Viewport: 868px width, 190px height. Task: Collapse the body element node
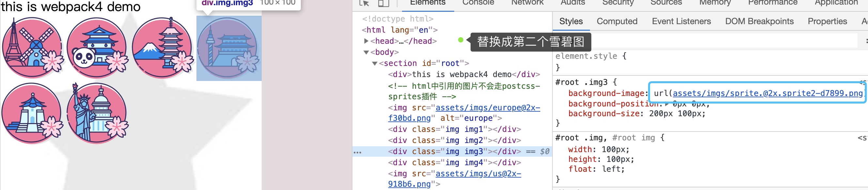tap(366, 52)
